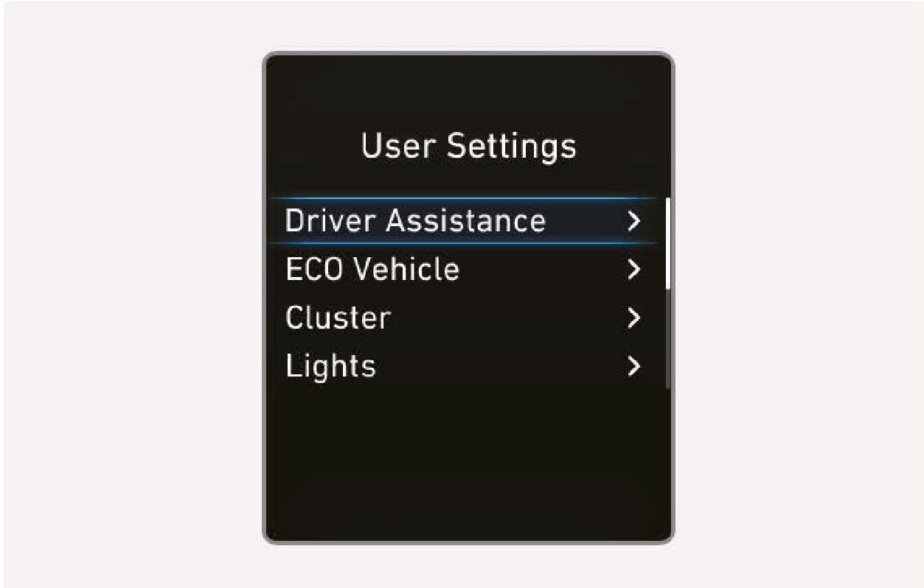The height and width of the screenshot is (588, 924).
Task: Click the Lights label text
Action: [330, 367]
